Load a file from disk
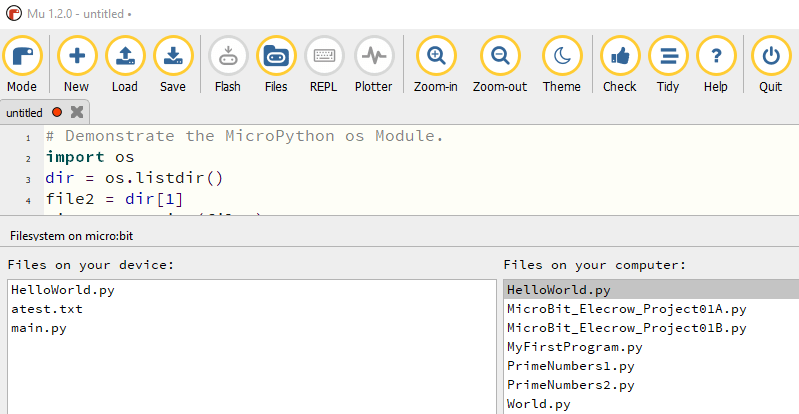This screenshot has height=414, width=799. pyautogui.click(x=125, y=64)
